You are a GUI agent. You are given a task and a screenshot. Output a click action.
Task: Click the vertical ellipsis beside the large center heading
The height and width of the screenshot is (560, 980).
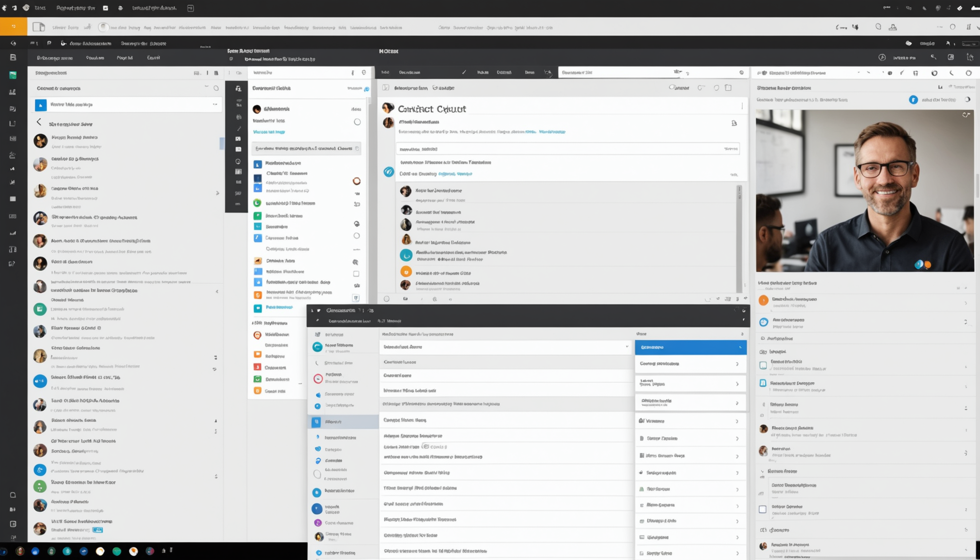[x=742, y=106]
